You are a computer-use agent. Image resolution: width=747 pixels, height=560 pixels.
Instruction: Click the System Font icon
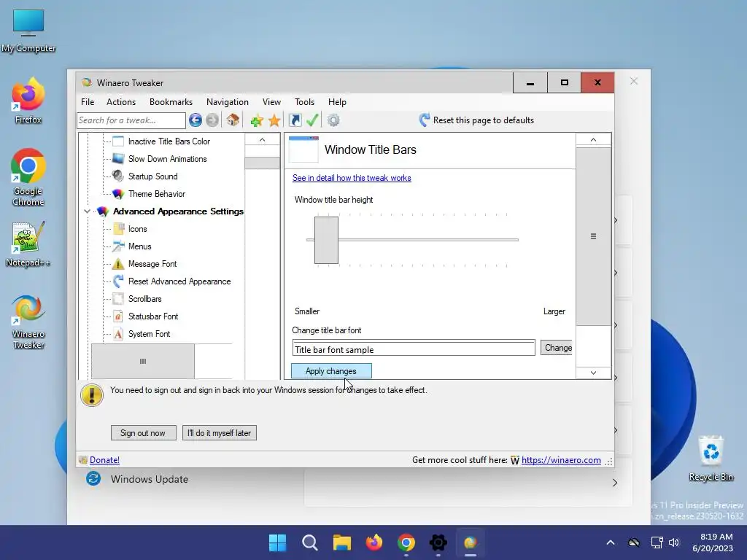(x=118, y=334)
